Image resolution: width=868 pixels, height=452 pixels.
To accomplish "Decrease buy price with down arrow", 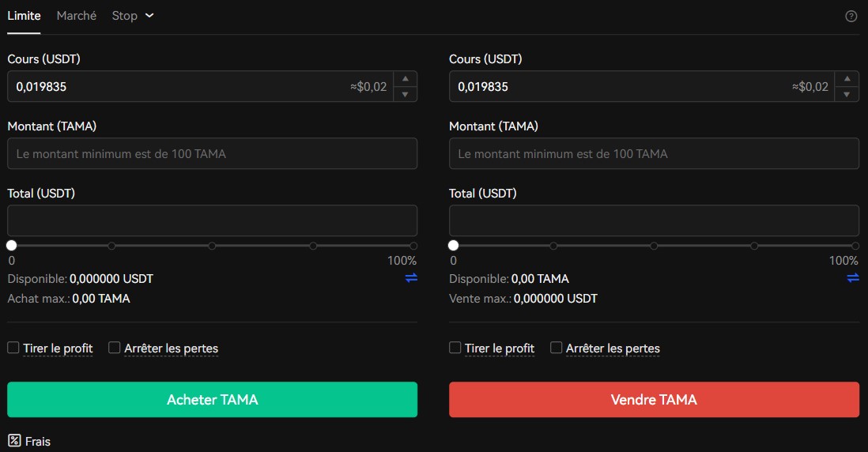I will [406, 94].
